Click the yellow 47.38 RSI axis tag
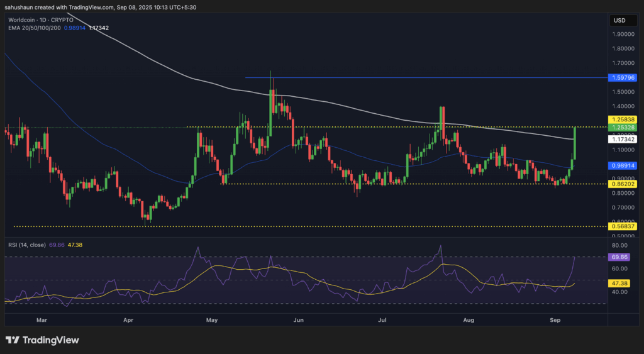Image resolution: width=644 pixels, height=354 pixels. click(x=619, y=284)
